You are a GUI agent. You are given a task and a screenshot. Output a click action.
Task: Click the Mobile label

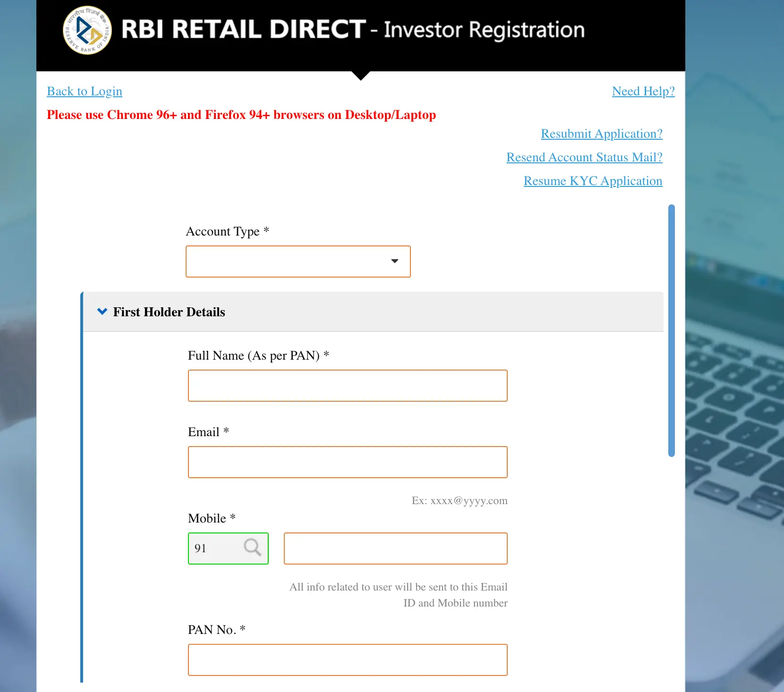point(212,518)
